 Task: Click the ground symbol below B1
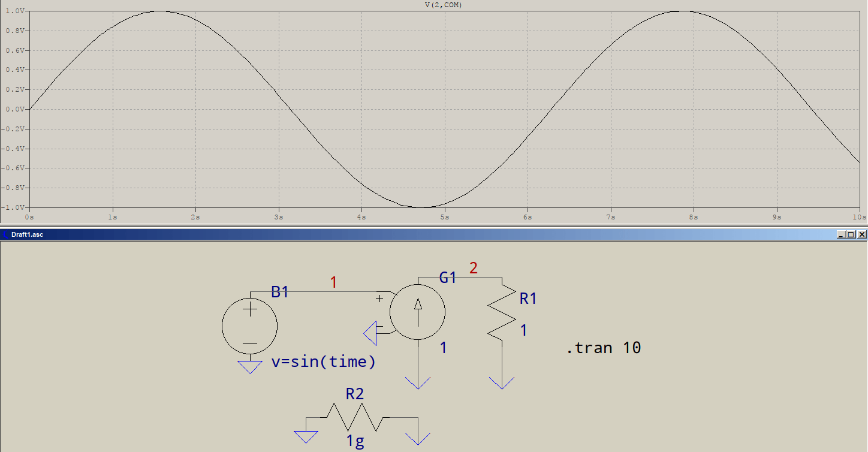[250, 367]
